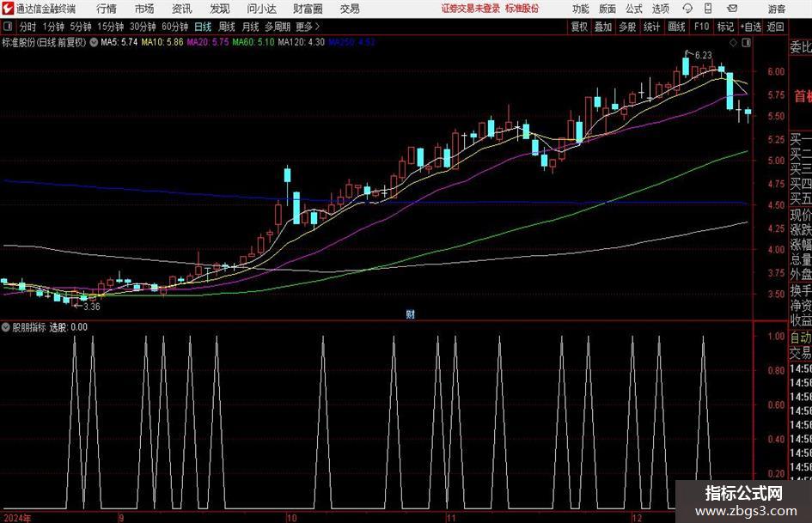Click the 股朋指标 选股: 0.00 label
Image resolution: width=812 pixels, height=523 pixels.
tap(50, 326)
